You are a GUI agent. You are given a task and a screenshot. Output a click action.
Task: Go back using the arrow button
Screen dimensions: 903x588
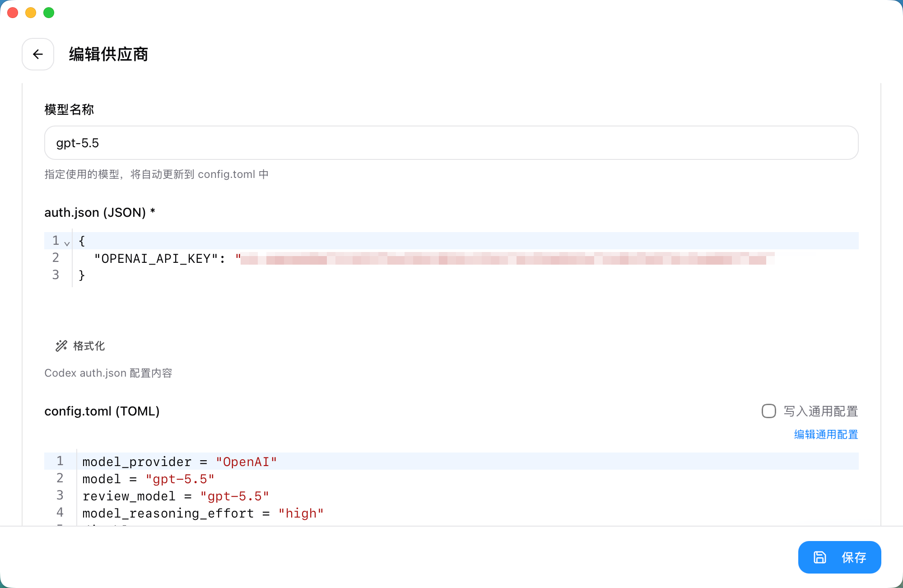click(x=38, y=54)
